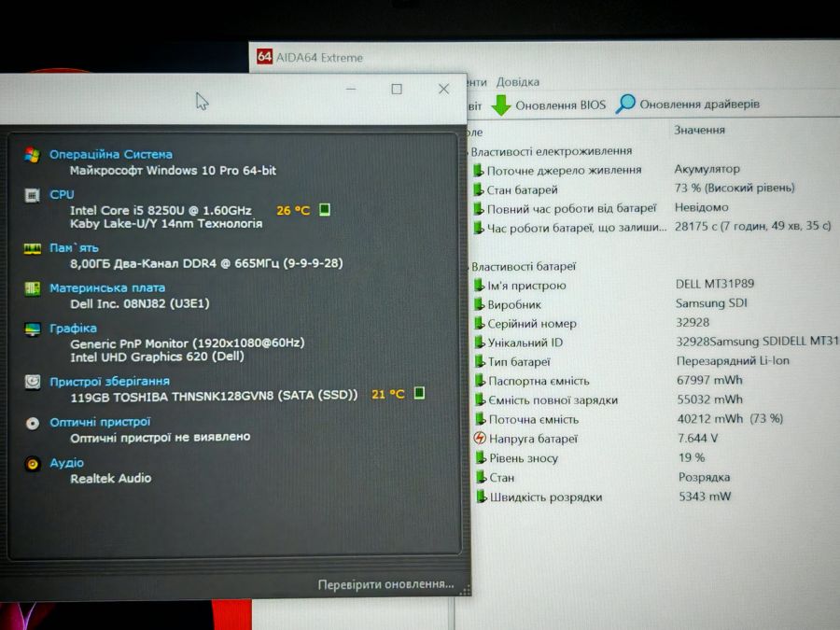
Task: Click the CPU 26 °C temperature reading
Action: coord(293,211)
